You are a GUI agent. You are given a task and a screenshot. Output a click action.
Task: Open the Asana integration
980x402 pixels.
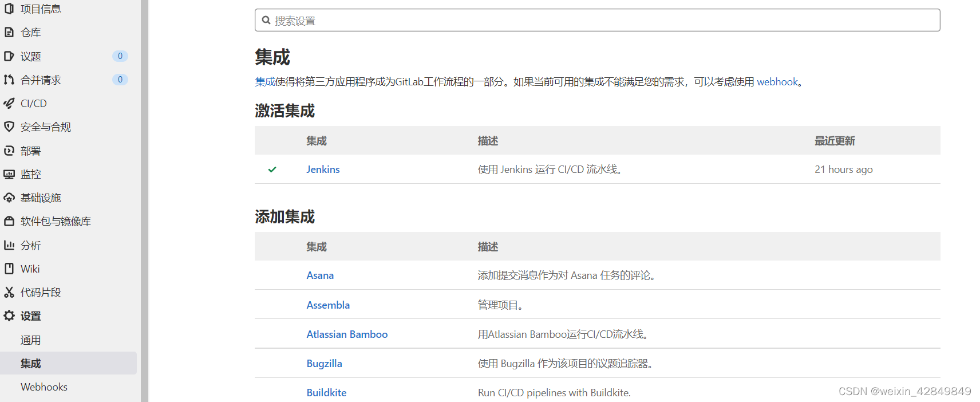click(x=320, y=275)
